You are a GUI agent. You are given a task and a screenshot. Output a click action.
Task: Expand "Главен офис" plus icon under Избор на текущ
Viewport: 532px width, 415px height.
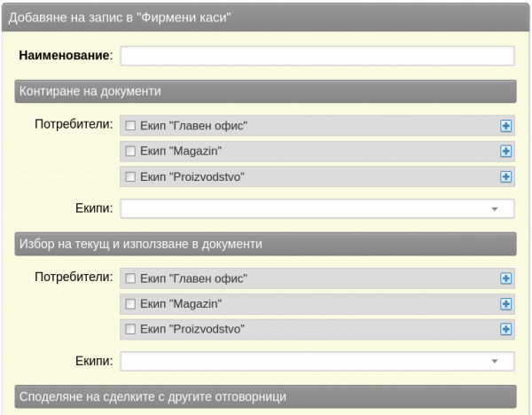click(505, 278)
